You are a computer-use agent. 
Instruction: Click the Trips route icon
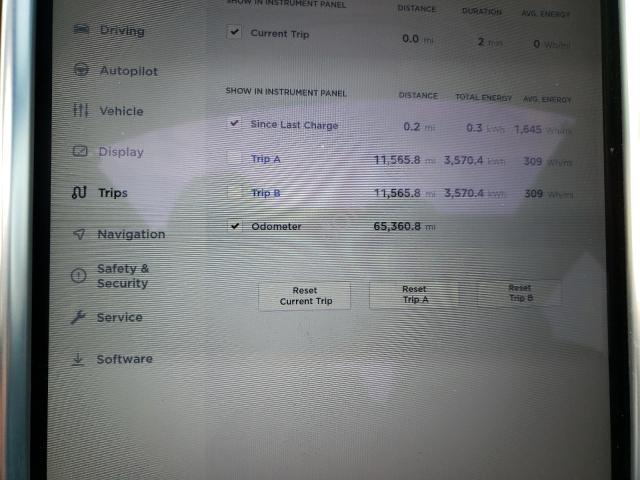(x=79, y=192)
